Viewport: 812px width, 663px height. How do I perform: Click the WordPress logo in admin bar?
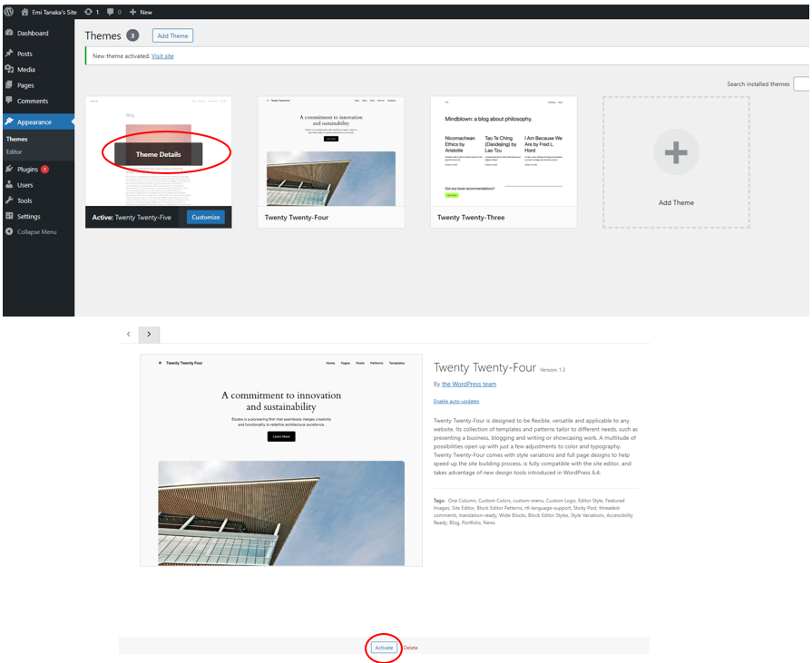point(9,12)
